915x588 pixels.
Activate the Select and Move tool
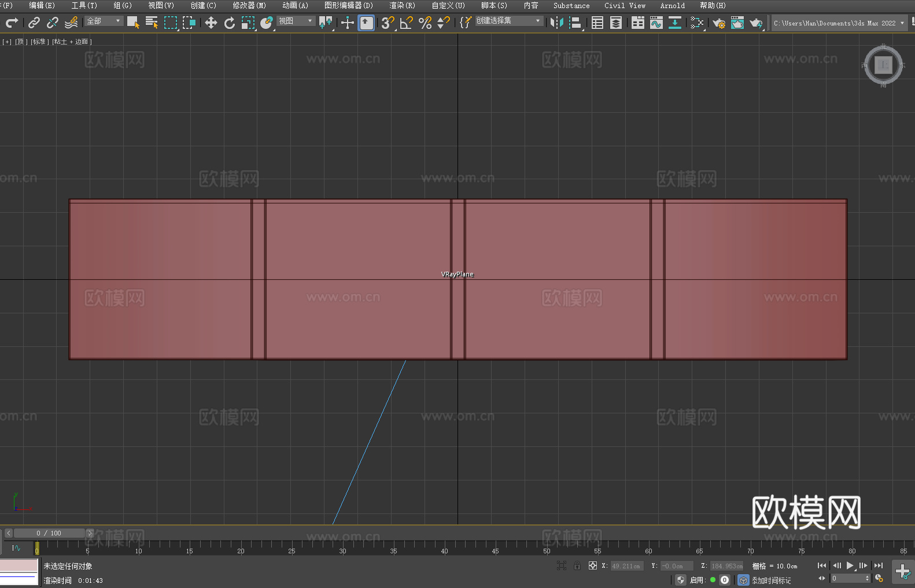(x=211, y=23)
